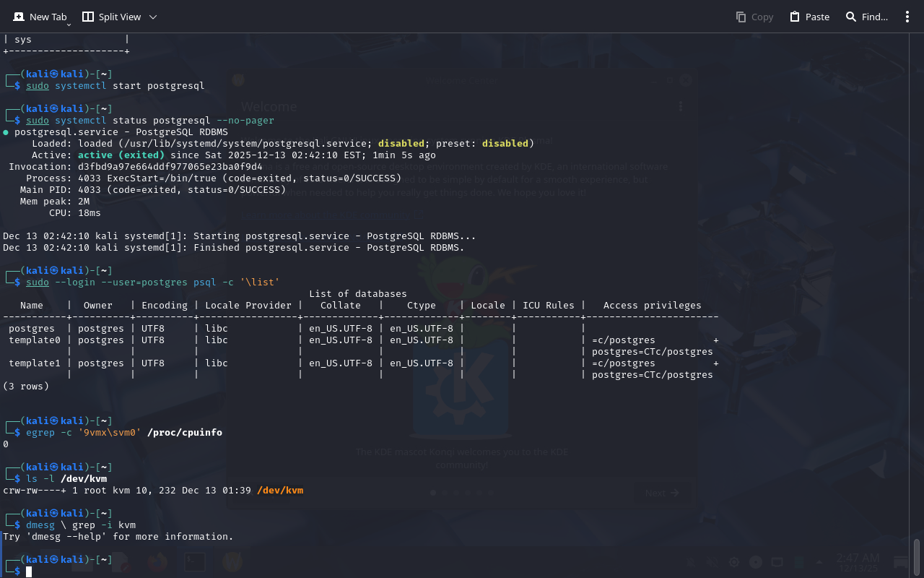The width and height of the screenshot is (924, 578).
Task: Click the green 'active (exited)' status text
Action: [x=121, y=155]
